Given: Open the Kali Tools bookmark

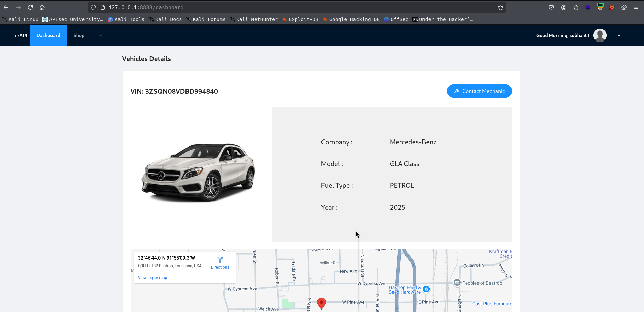Looking at the screenshot, I should [126, 19].
